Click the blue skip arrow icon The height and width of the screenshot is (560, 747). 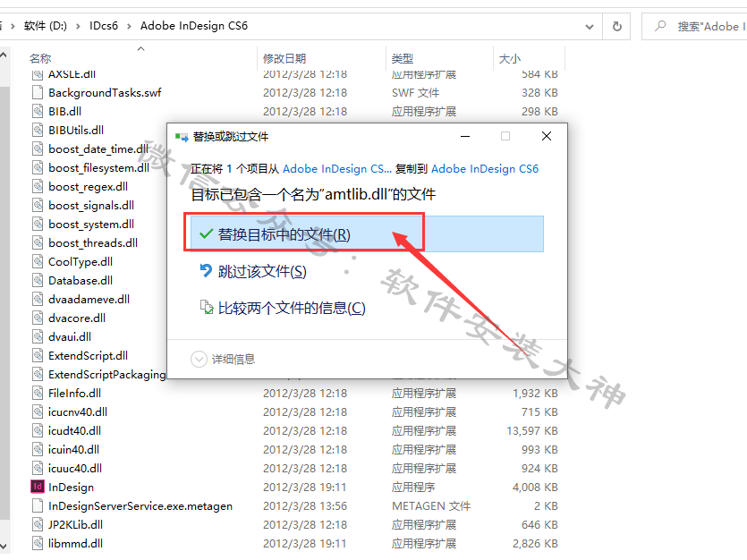[x=206, y=270]
